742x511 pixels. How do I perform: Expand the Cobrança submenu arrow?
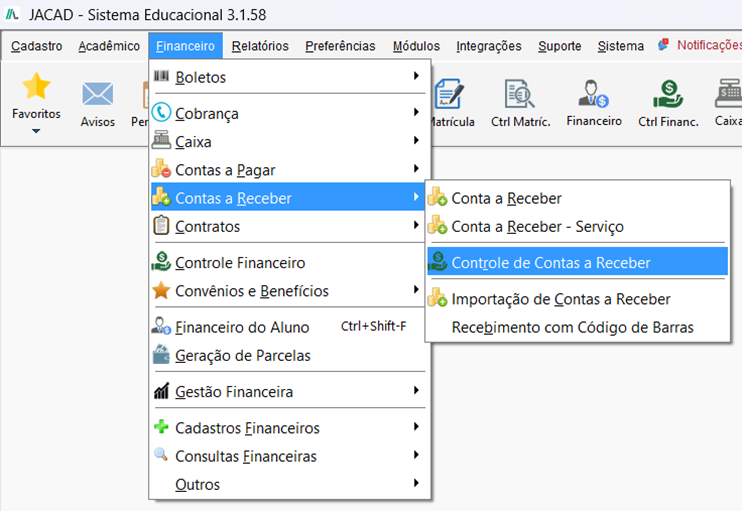(416, 112)
